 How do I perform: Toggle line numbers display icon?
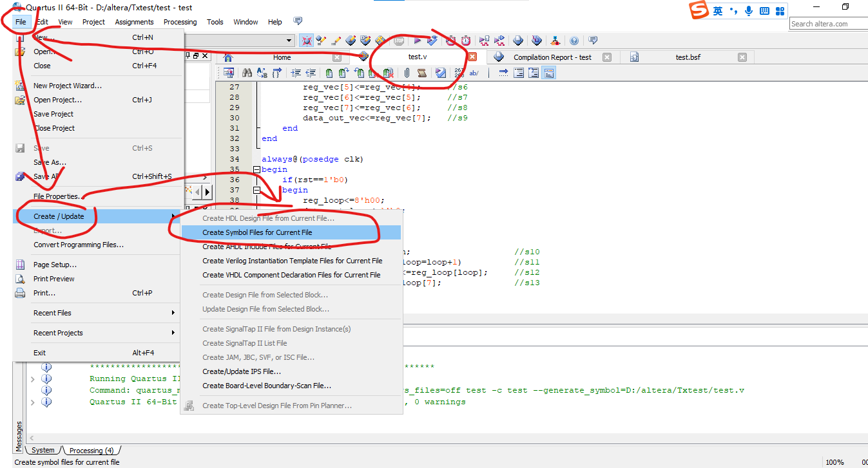(x=459, y=73)
